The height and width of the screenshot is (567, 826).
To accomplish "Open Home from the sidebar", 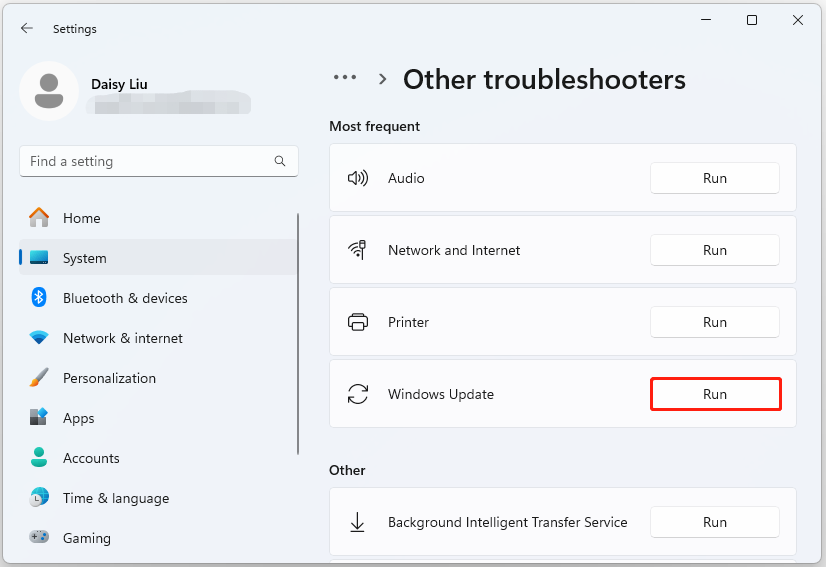I will [x=81, y=218].
